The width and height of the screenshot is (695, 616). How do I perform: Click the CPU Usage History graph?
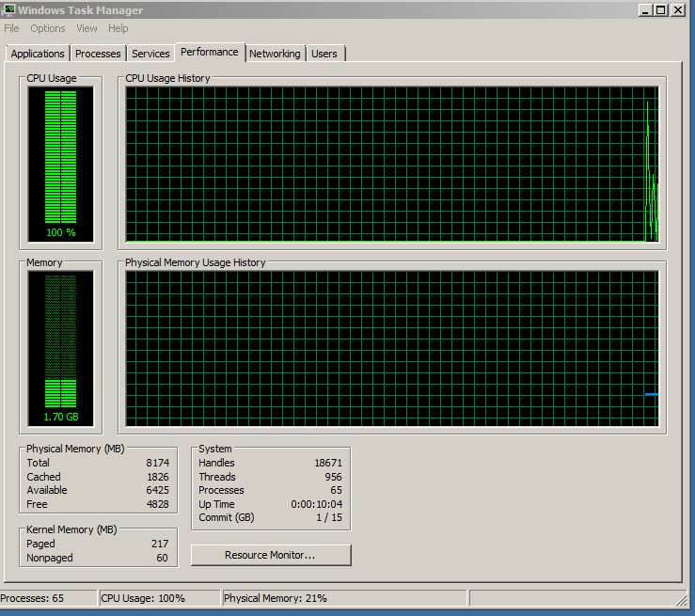pos(392,164)
